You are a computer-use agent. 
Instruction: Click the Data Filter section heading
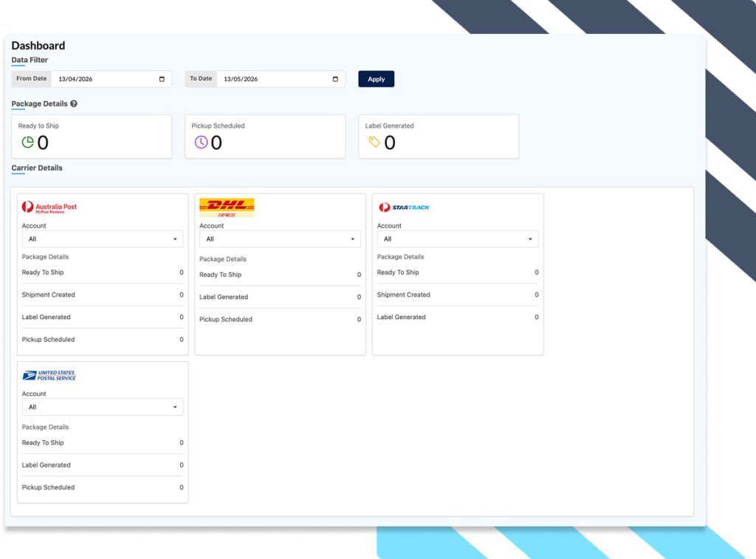pos(30,60)
